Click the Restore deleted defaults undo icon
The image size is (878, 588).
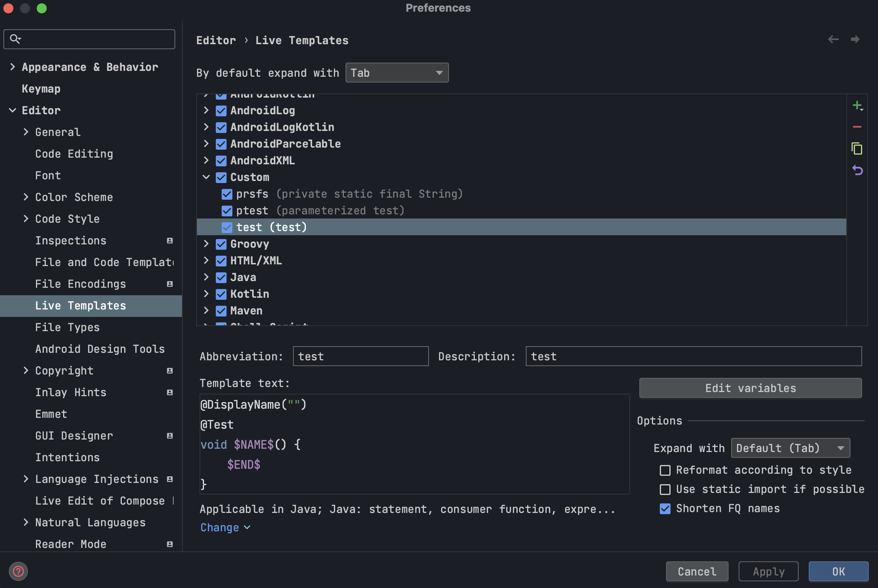[x=857, y=170]
